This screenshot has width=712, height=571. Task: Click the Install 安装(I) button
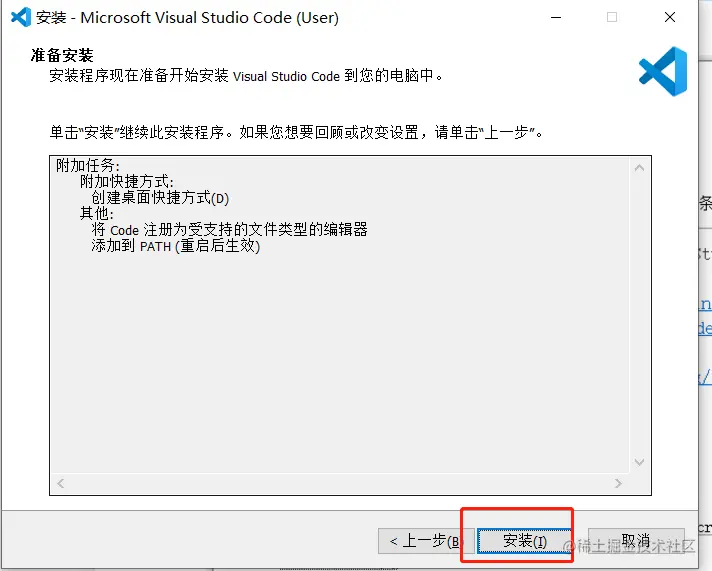(x=524, y=541)
